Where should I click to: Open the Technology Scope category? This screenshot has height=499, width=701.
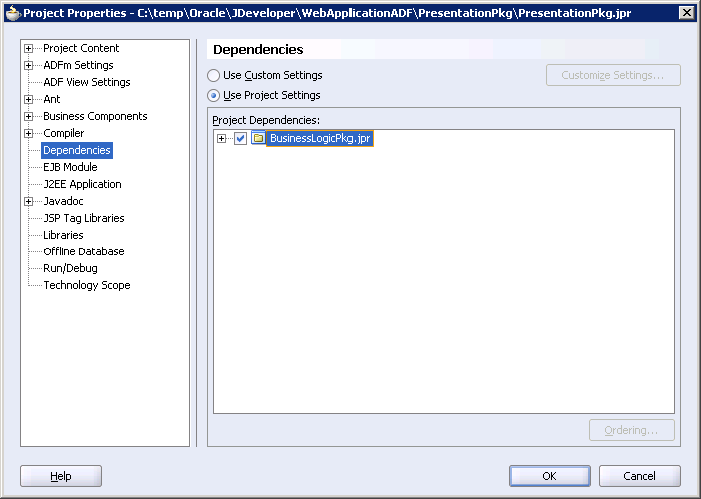tap(87, 285)
